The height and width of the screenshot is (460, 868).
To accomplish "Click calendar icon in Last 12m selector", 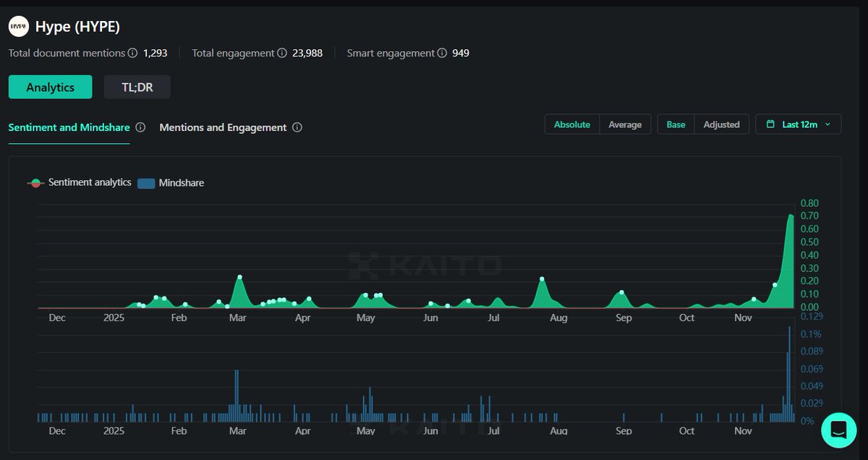I will (x=771, y=124).
